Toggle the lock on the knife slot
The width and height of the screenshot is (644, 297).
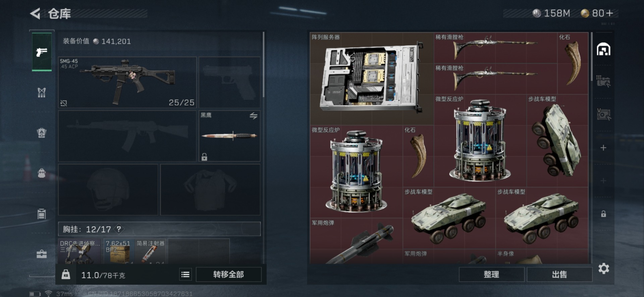(x=204, y=157)
